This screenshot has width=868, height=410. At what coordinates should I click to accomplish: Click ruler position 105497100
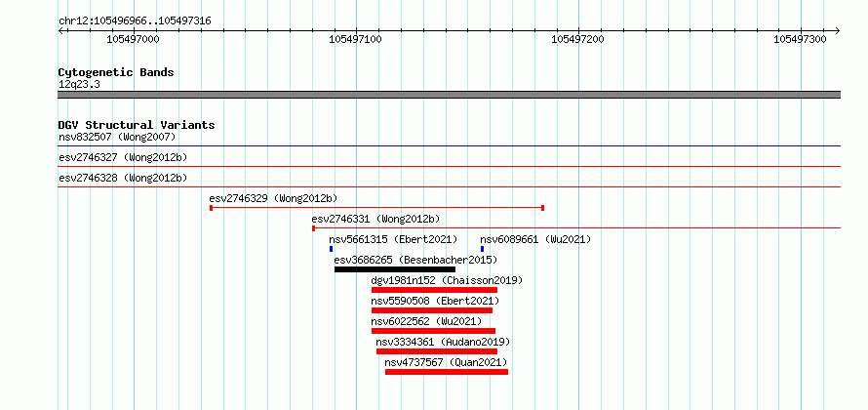pos(355,39)
